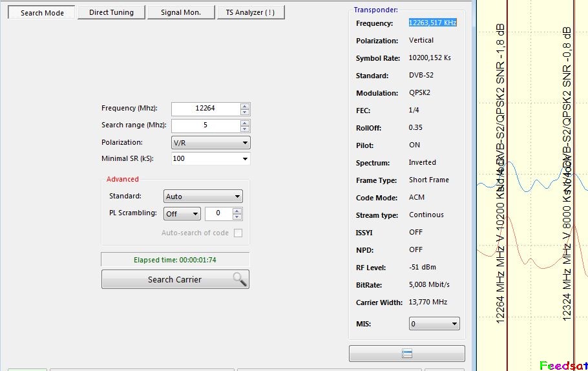Click the Modulation value QPSK2
Screen dimensions: 588x371
click(x=419, y=92)
